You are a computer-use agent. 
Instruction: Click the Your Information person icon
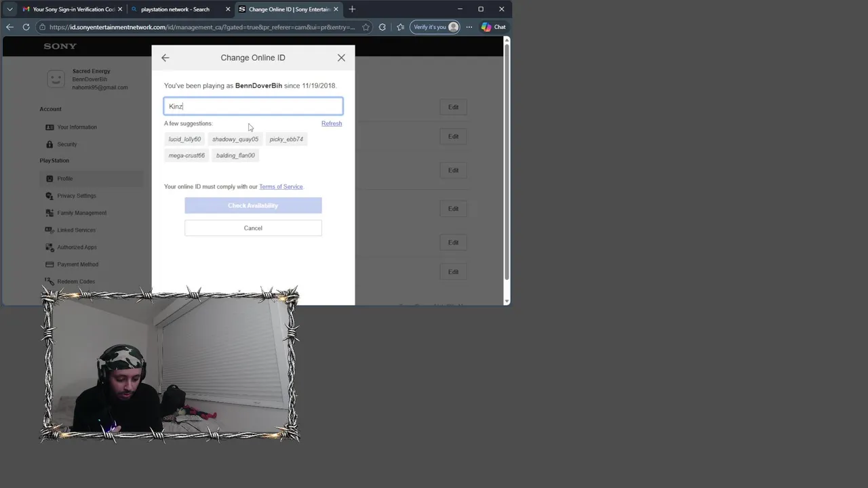point(50,127)
